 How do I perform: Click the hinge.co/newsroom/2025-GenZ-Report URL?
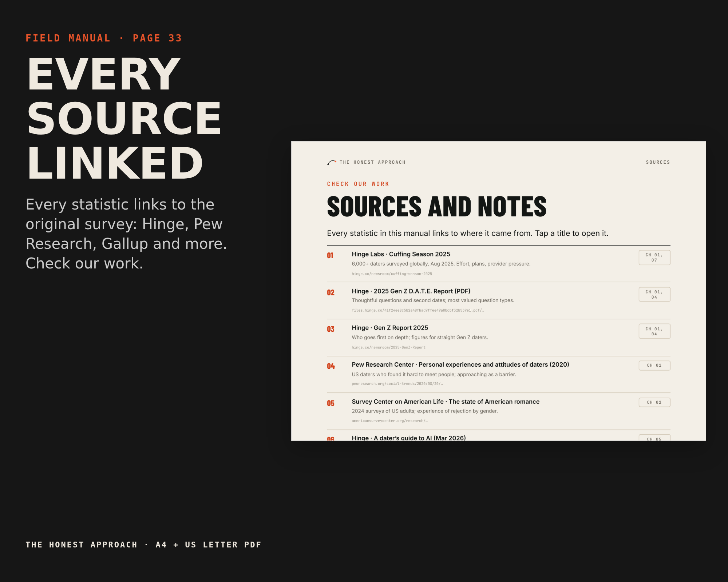point(388,348)
